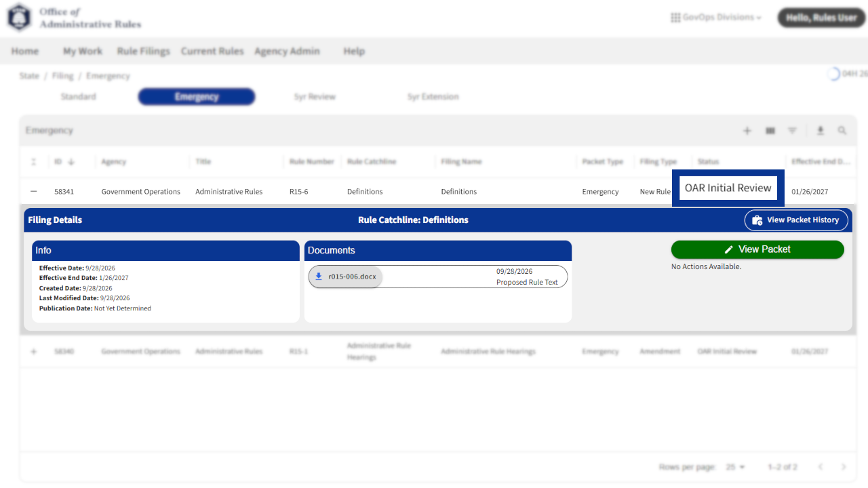Click the collapse-all rows icon in header
The width and height of the screenshot is (868, 488).
point(34,162)
